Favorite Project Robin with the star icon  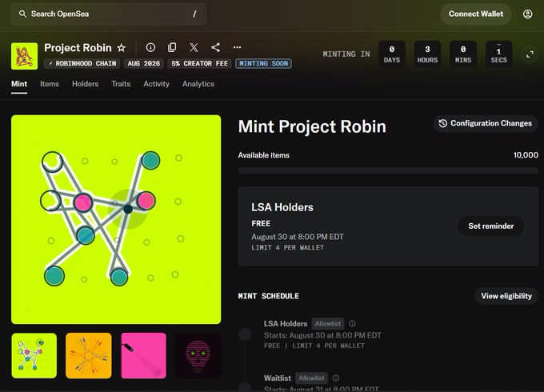pos(121,48)
